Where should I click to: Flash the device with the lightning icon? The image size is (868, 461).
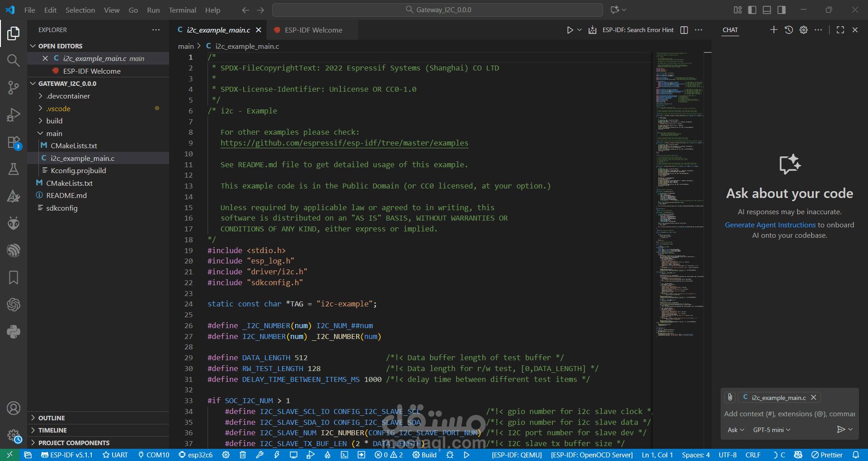[x=277, y=455]
